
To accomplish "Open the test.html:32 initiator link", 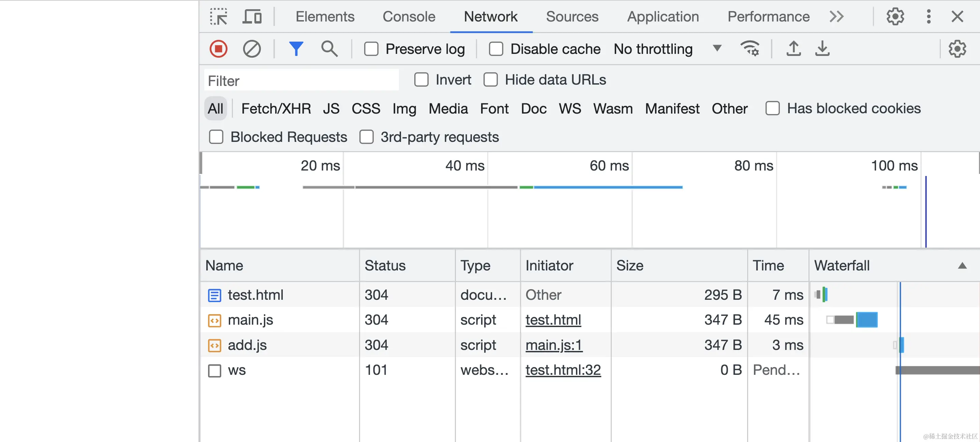I will point(563,370).
